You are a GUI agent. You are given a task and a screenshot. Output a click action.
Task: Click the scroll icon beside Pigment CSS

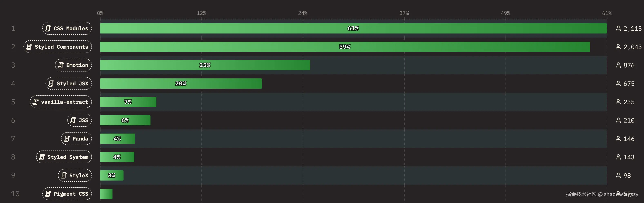pos(48,194)
